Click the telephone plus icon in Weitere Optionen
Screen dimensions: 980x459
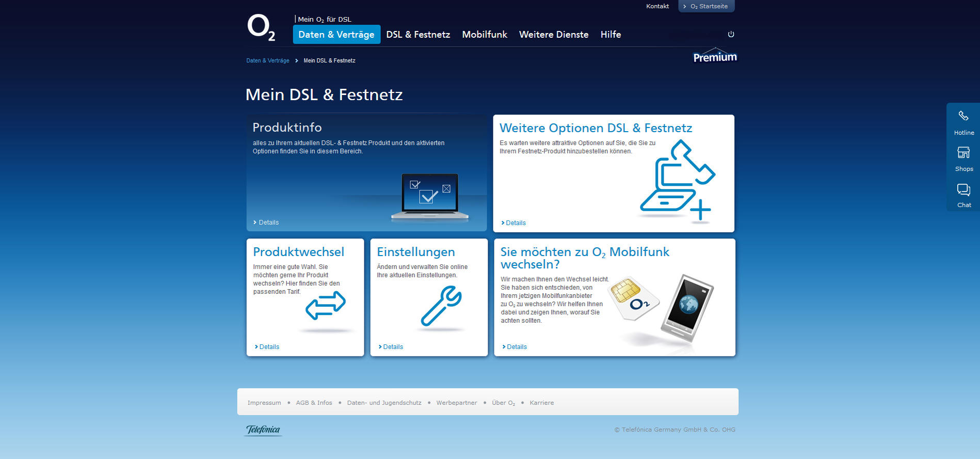pos(678,180)
